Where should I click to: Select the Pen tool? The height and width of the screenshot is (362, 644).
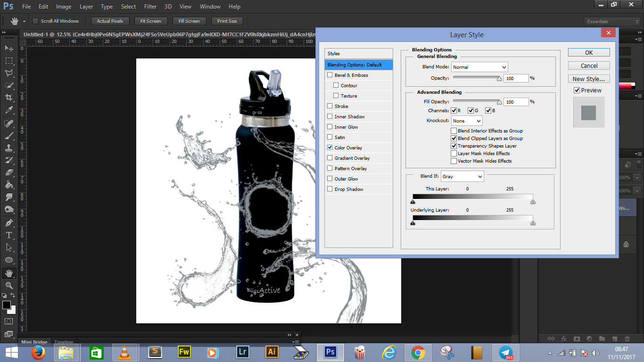pyautogui.click(x=8, y=222)
